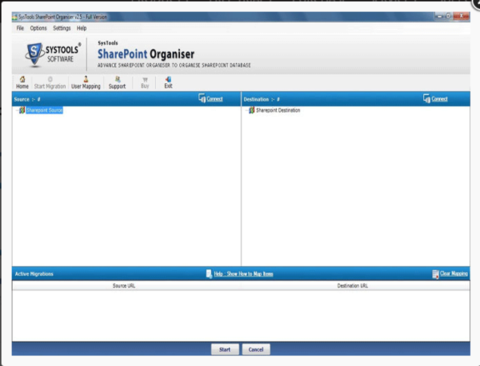Screen dimensions: 480x366
Task: Open the Help - Show How to Map Items link
Action: tap(243, 274)
